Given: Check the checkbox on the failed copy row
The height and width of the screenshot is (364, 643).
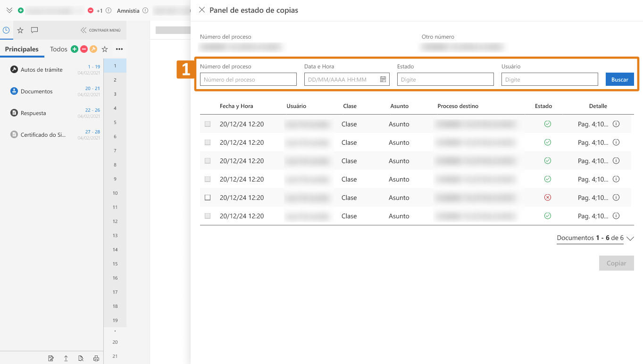Looking at the screenshot, I should click(208, 198).
